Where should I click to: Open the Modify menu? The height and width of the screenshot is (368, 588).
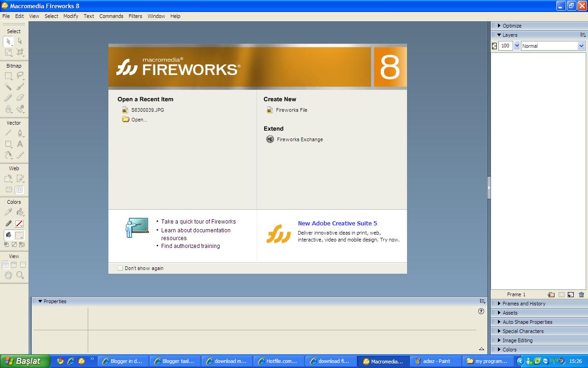click(71, 16)
